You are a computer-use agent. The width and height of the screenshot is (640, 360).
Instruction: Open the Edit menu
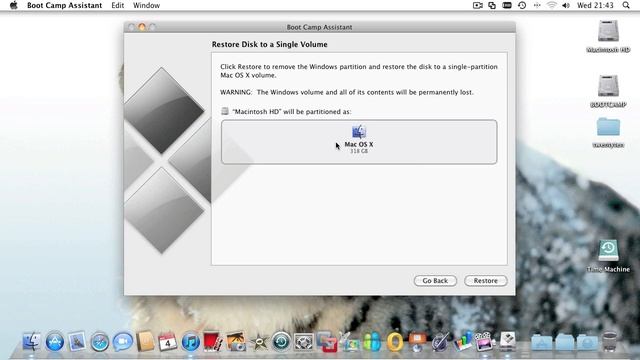pos(118,5)
